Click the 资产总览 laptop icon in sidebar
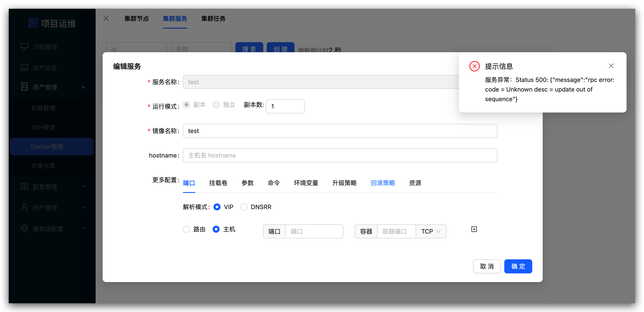Screen dimensions: 644x312 [x=24, y=68]
